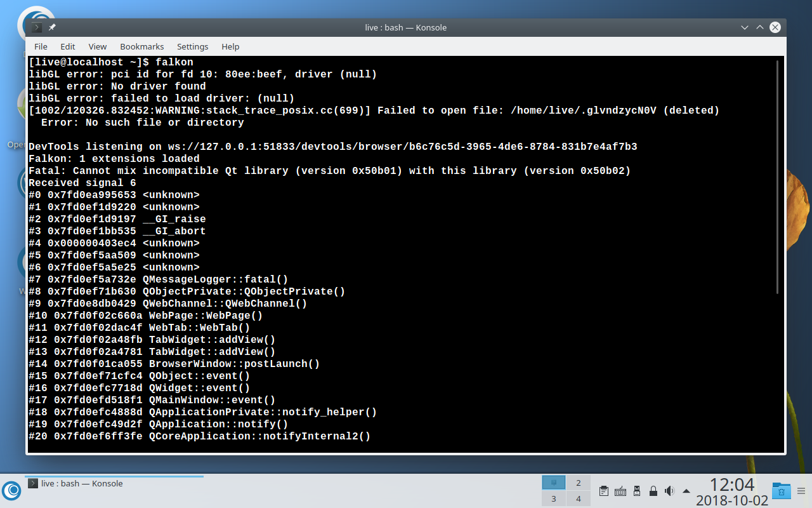Open the View menu
The image size is (812, 508).
click(x=98, y=46)
